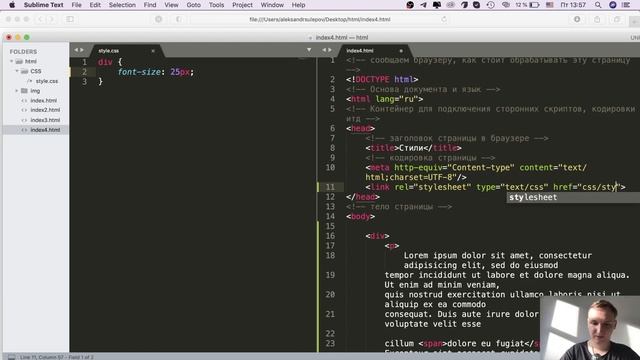Click the title tag containing Стили

[x=413, y=148]
